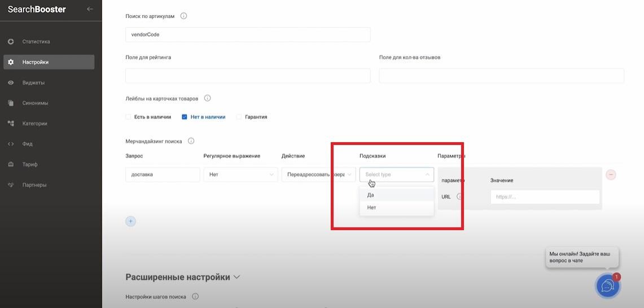The height and width of the screenshot is (308, 644).
Task: Uncheck the Нет в наличии checkbox
Action: (185, 117)
